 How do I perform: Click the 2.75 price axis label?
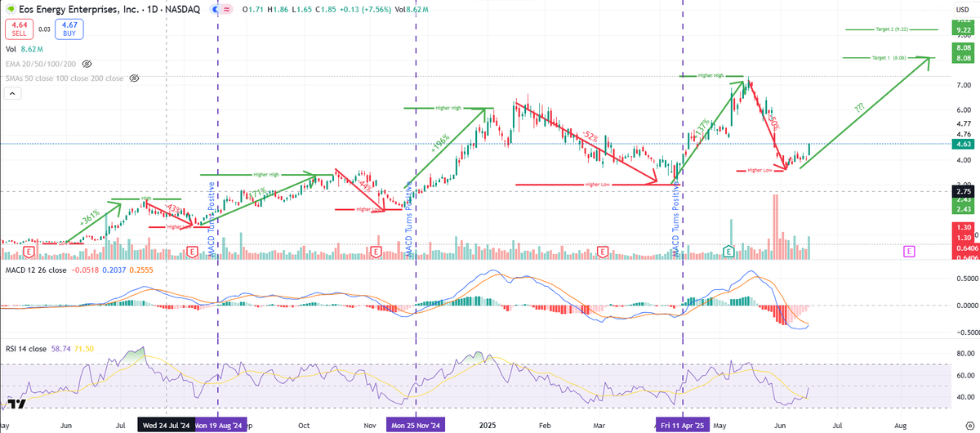point(962,192)
